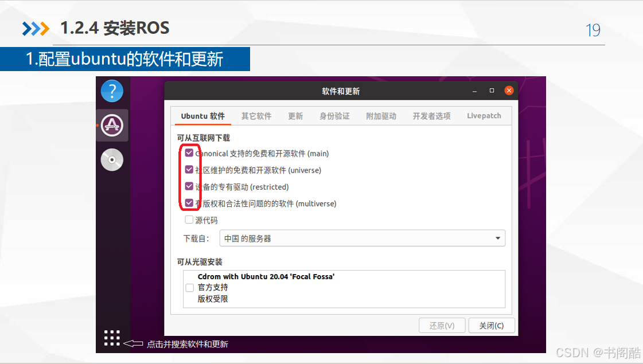
Task: Click the 关闭(C) button
Action: (x=491, y=326)
